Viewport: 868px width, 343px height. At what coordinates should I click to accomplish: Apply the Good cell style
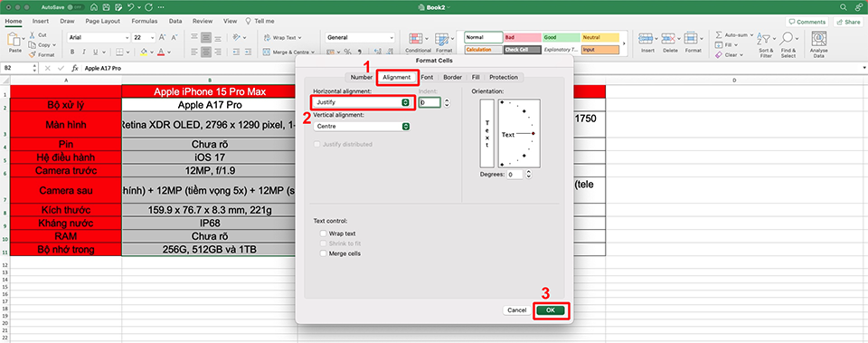click(x=561, y=38)
